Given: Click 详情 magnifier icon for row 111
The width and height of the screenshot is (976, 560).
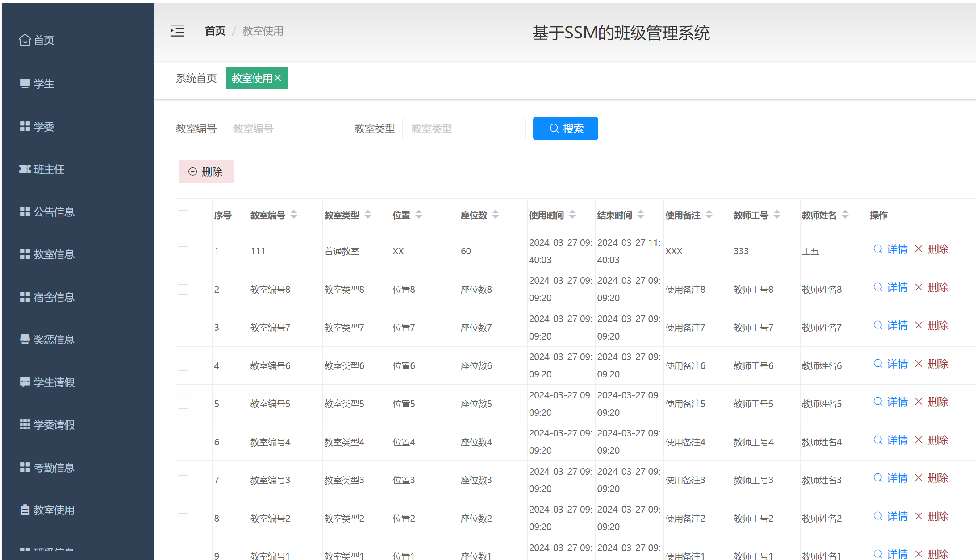Looking at the screenshot, I should click(878, 249).
